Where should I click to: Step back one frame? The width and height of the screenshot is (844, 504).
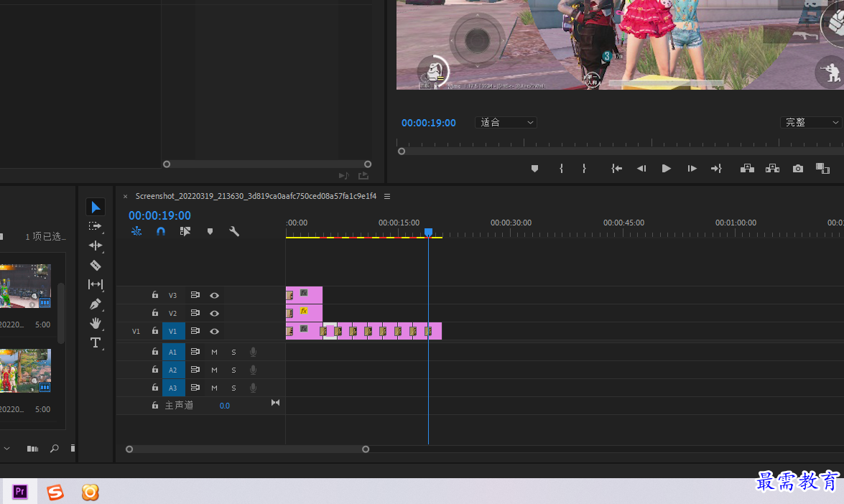[x=641, y=169]
